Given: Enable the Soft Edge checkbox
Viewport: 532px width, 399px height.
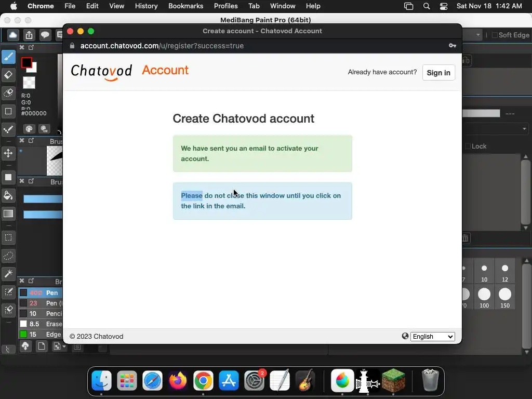Looking at the screenshot, I should (495, 35).
